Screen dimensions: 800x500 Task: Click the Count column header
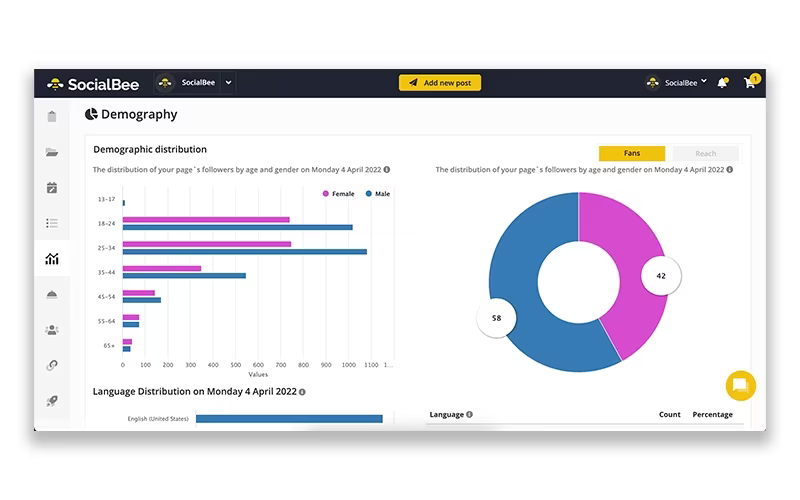click(669, 414)
